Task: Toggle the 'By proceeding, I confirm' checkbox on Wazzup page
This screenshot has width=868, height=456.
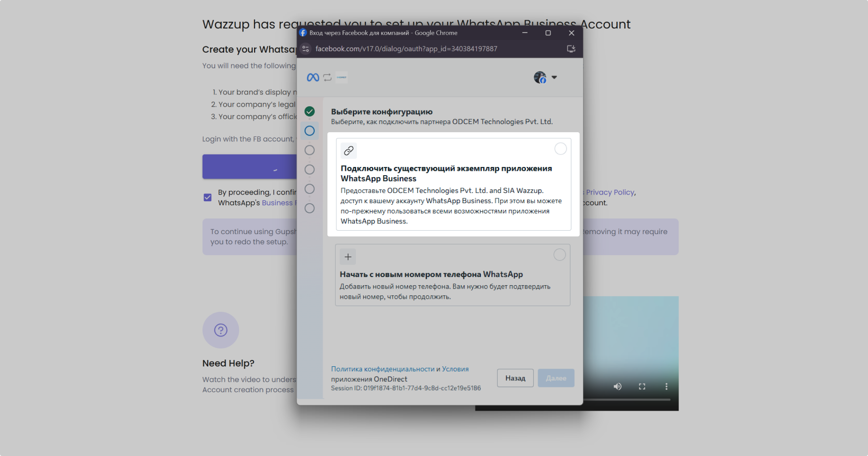Action: [208, 197]
